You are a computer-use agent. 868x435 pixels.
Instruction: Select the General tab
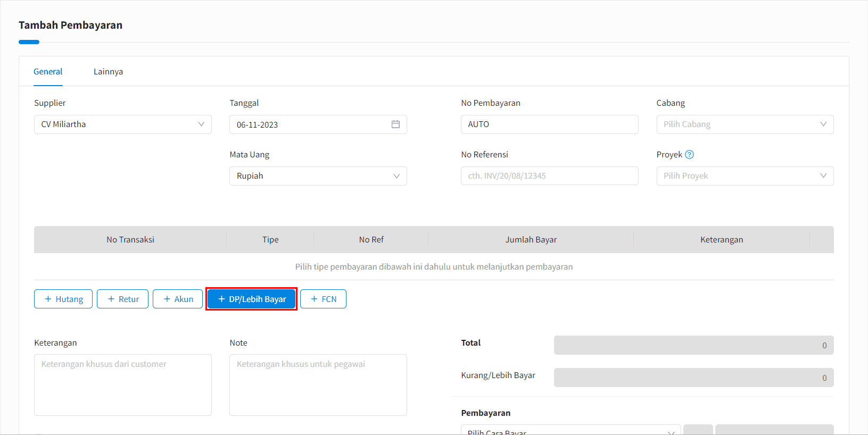[x=48, y=72]
